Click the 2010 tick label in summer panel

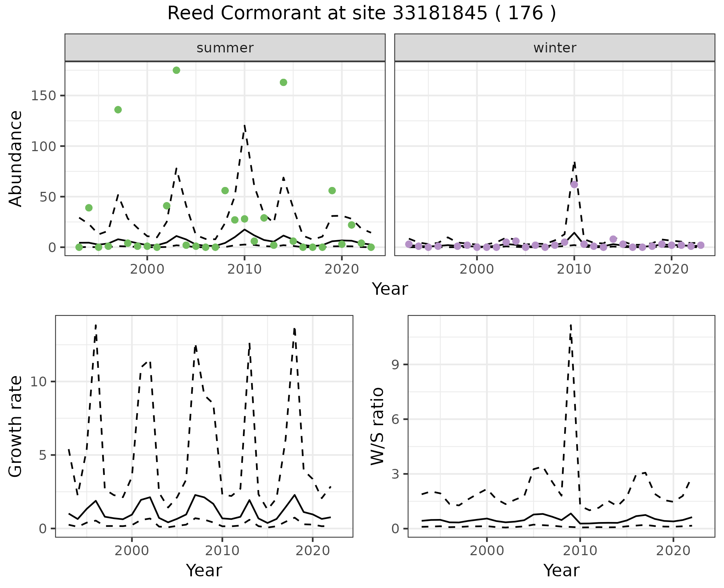click(244, 269)
